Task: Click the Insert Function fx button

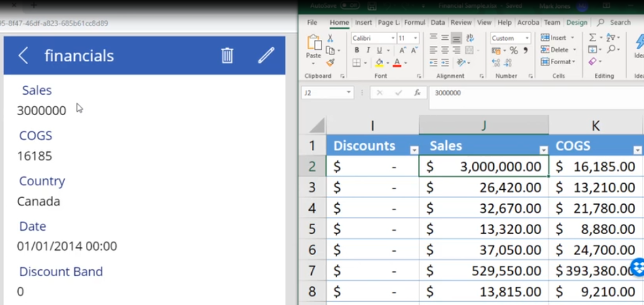Action: click(418, 93)
